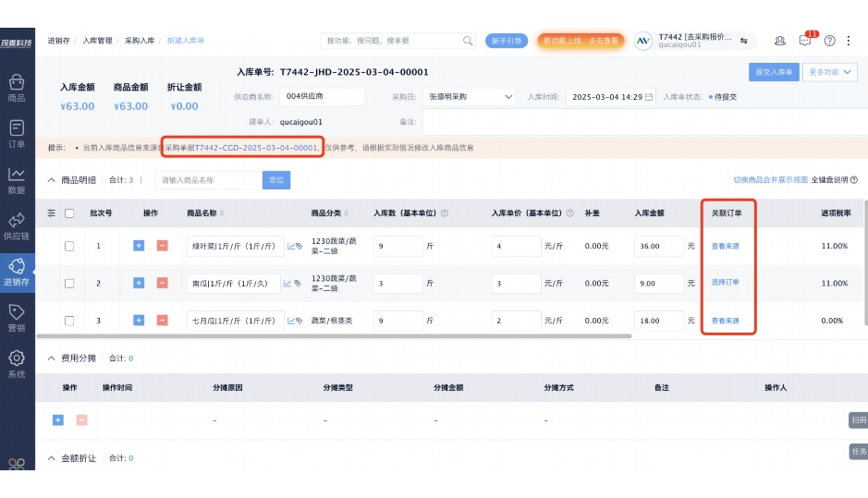This screenshot has height=498, width=868.
Task: Click the blue plus icon in row 1
Action: click(x=139, y=246)
